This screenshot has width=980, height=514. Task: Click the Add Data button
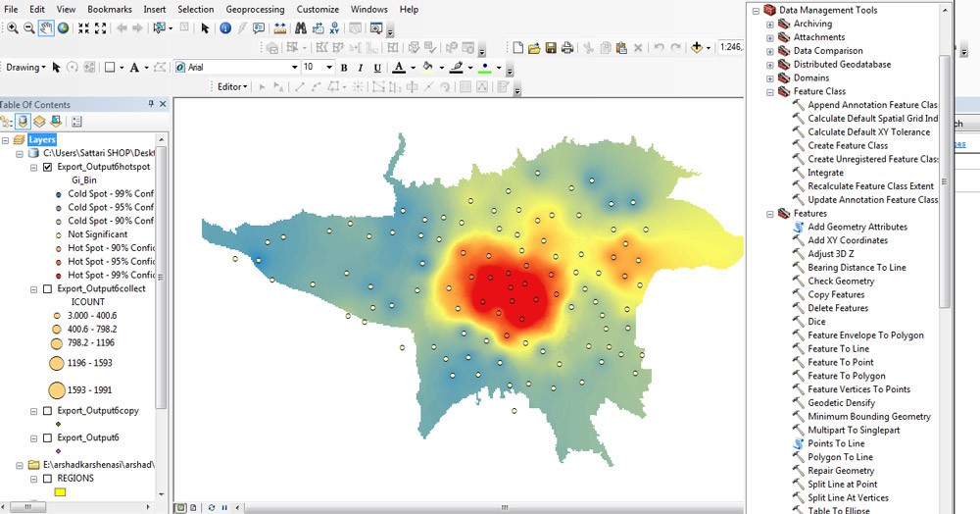[698, 47]
